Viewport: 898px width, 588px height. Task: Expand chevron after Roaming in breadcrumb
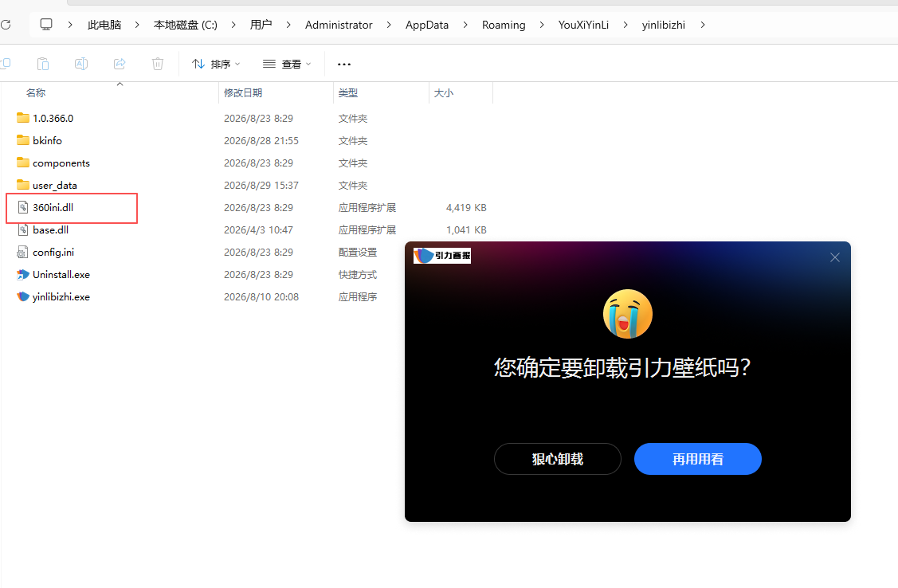click(x=542, y=25)
